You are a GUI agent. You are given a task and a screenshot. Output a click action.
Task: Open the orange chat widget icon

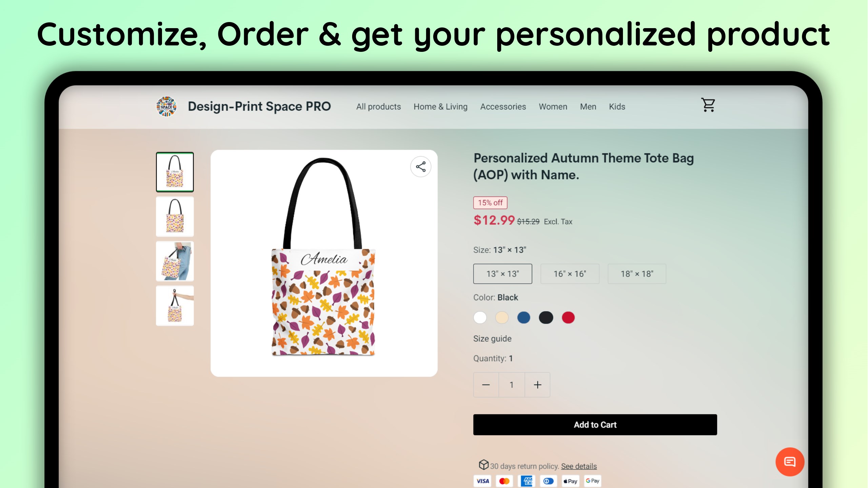coord(789,462)
